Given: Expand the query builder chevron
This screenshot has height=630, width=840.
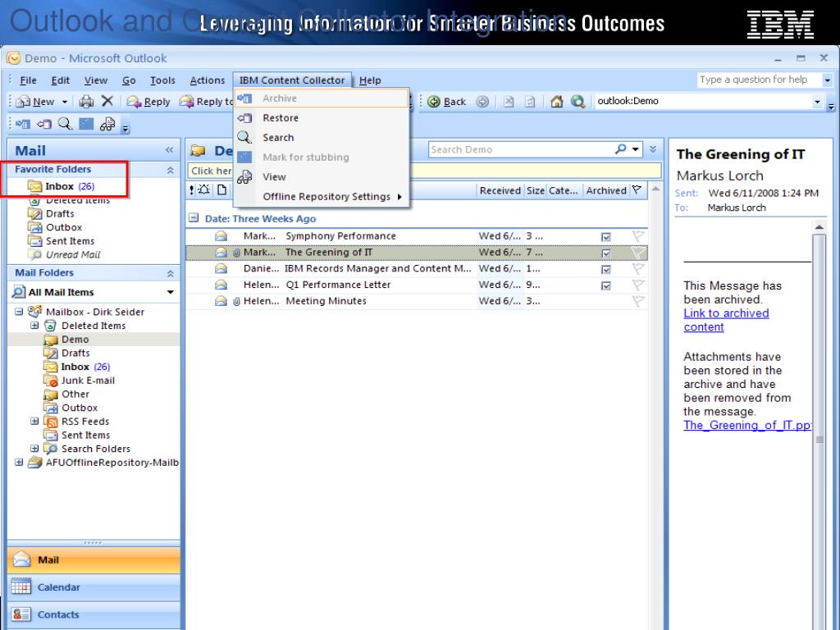Looking at the screenshot, I should click(653, 149).
